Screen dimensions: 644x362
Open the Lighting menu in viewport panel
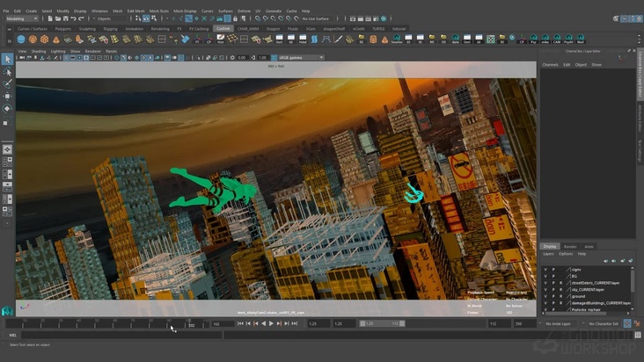(57, 51)
